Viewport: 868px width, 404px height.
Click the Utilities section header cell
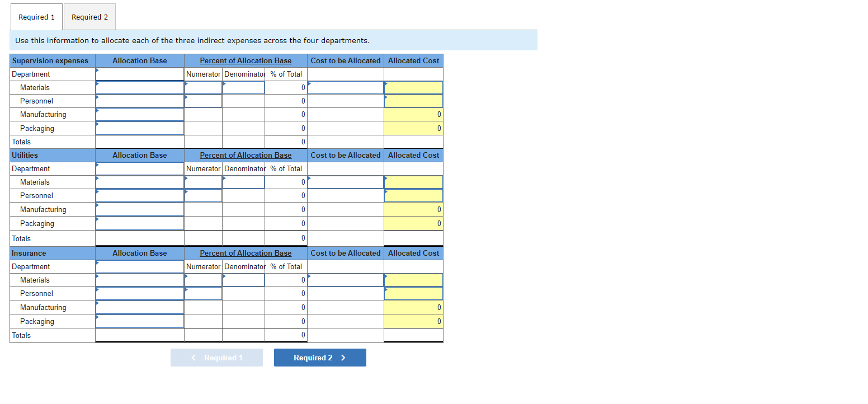click(53, 155)
